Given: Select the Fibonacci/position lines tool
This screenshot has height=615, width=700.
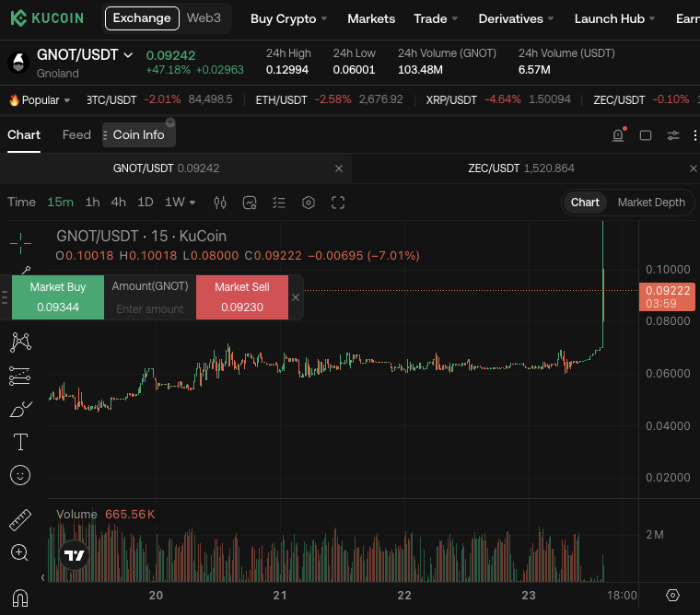Looking at the screenshot, I should pos(19,376).
